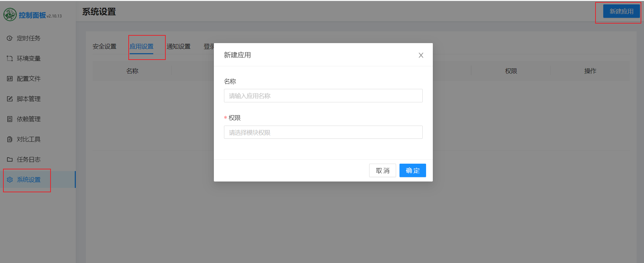Click 取消 to cancel the dialog
Viewport: 644px width, 263px height.
coord(383,170)
